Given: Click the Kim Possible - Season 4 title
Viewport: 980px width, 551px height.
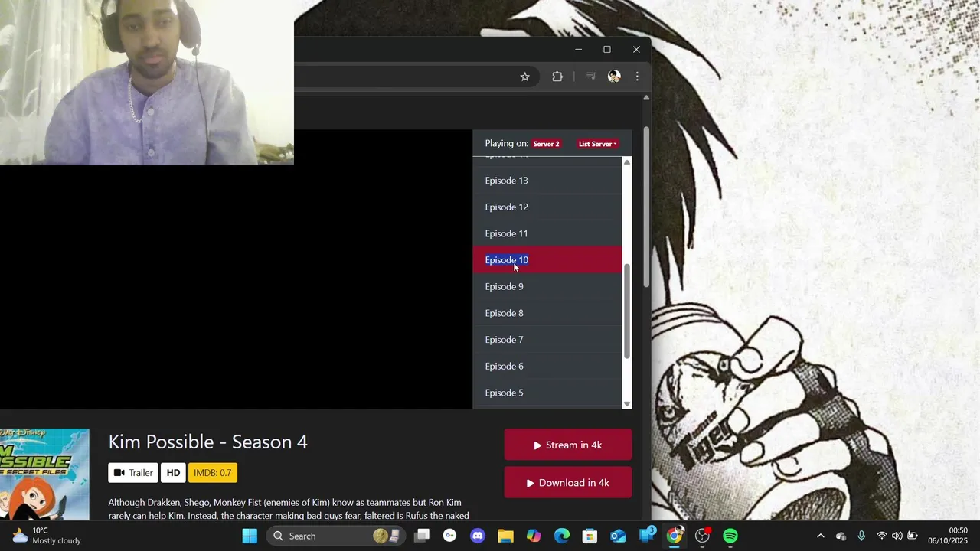Looking at the screenshot, I should (x=208, y=442).
